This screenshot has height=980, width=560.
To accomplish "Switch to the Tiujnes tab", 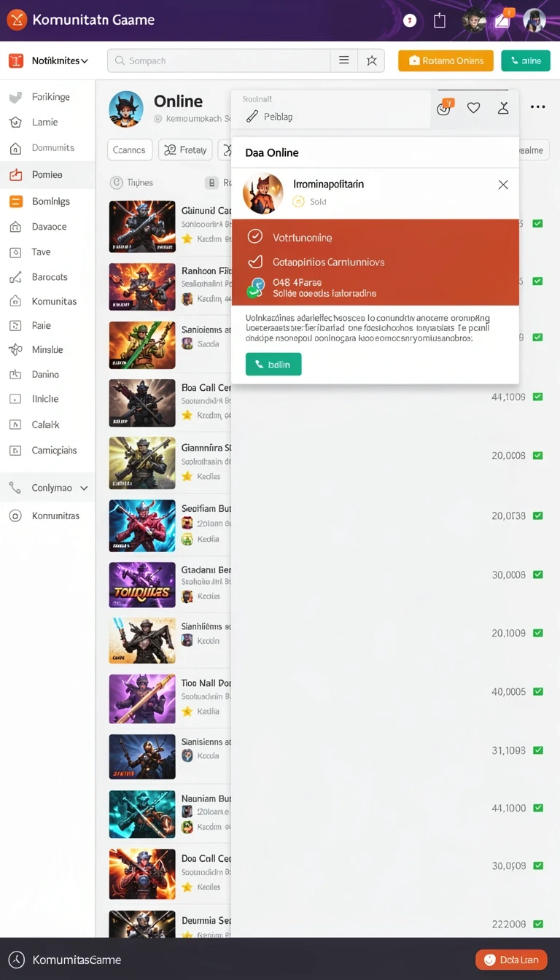I will tap(132, 183).
